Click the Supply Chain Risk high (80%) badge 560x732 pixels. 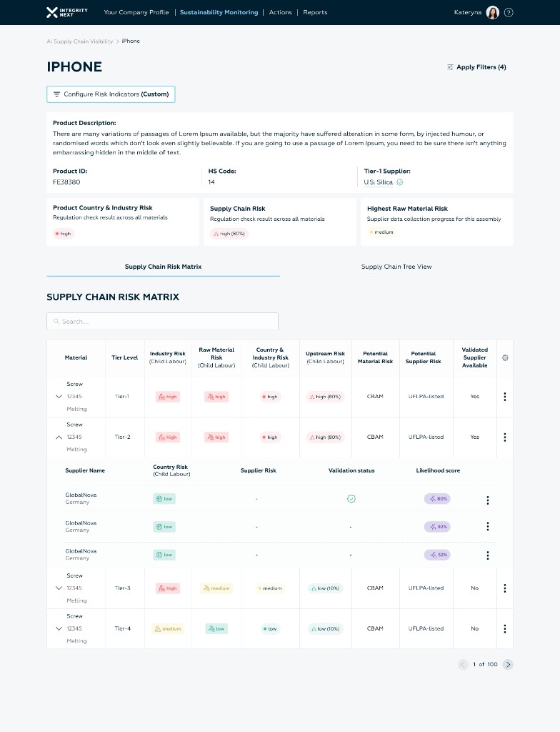tap(229, 234)
